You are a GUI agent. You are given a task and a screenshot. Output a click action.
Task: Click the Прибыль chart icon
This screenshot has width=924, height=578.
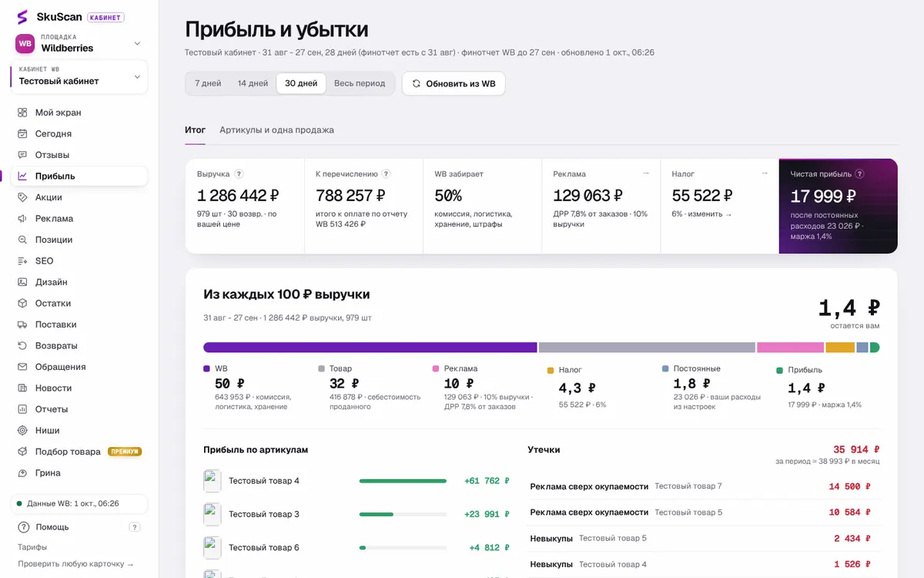pos(22,176)
